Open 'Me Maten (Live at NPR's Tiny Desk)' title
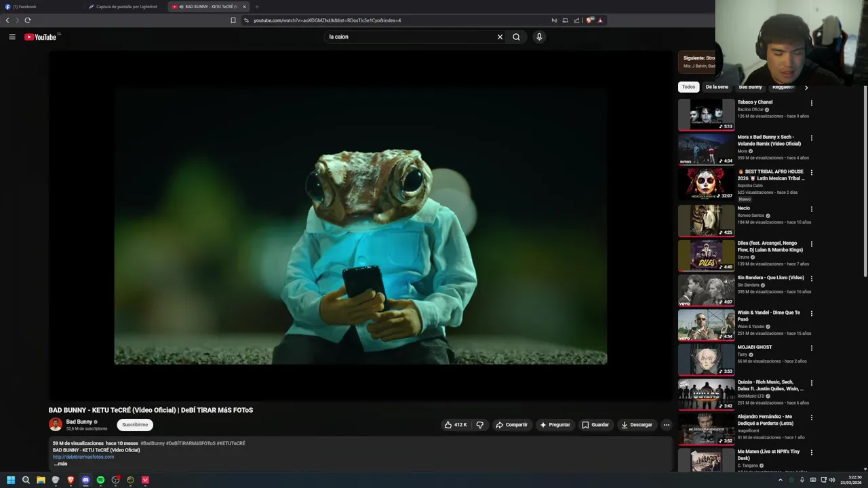This screenshot has height=488, width=868. (769, 455)
